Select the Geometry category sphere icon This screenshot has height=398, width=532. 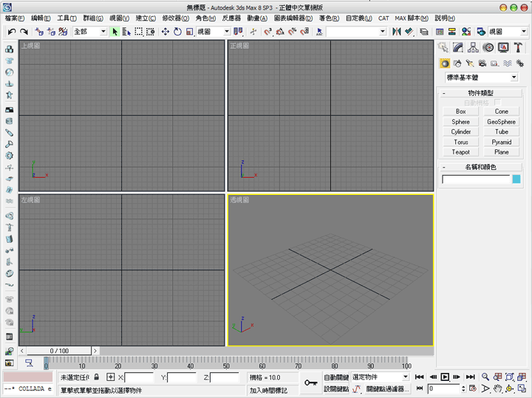[445, 64]
